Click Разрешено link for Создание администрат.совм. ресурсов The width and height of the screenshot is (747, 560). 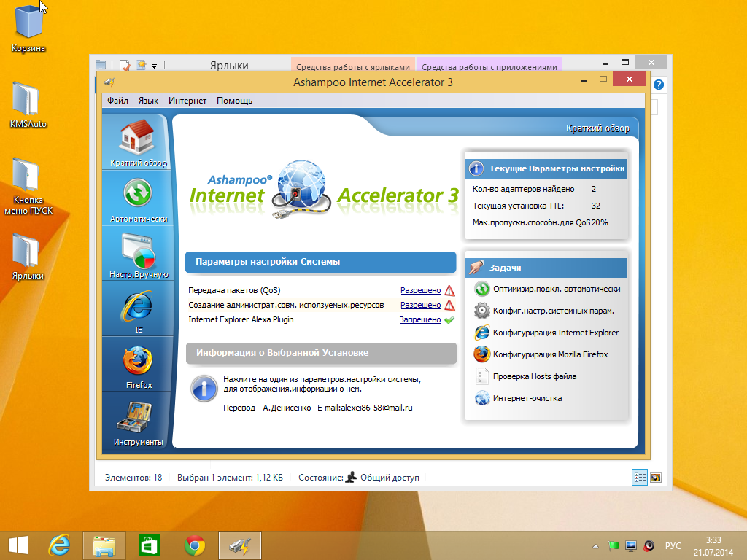pos(421,305)
